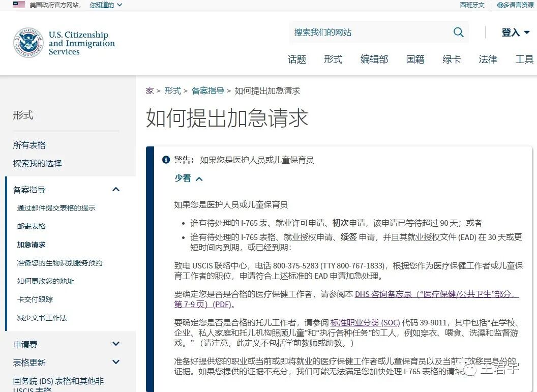This screenshot has width=537, height=392.
Task: Click the 搜索我们的网站 search field
Action: tap(356, 32)
